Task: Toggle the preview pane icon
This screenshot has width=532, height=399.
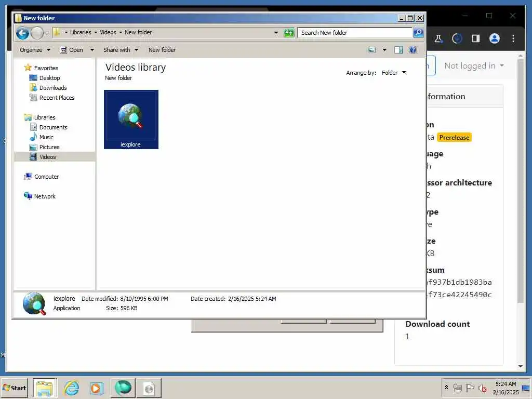Action: (398, 50)
